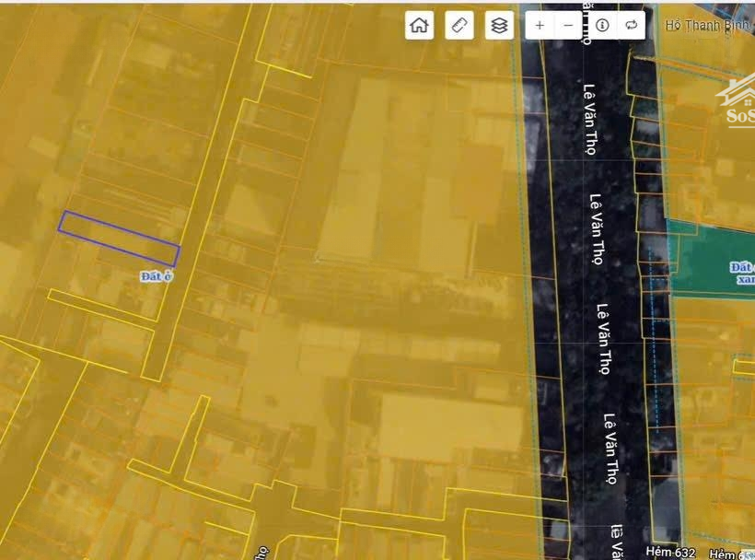This screenshot has width=755, height=560.
Task: Zoom in with the plus button
Action: (x=540, y=26)
